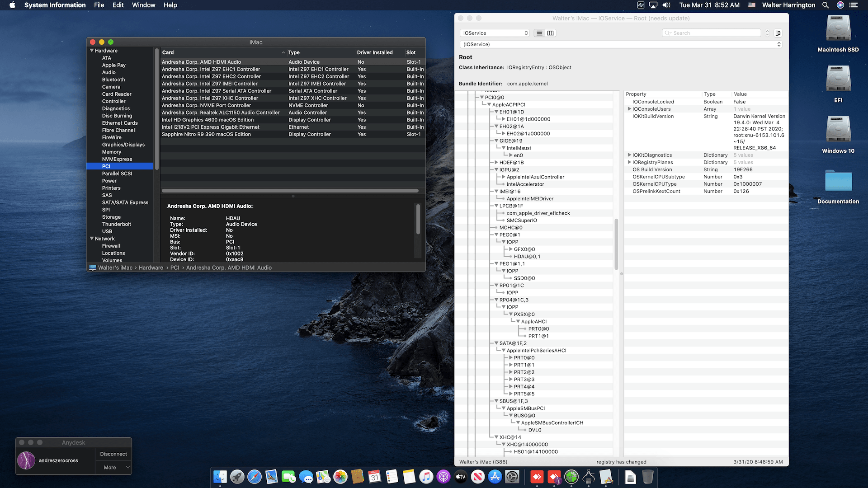Image resolution: width=868 pixels, height=488 pixels.
Task: Open System Preferences from the Dock
Action: [x=512, y=477]
